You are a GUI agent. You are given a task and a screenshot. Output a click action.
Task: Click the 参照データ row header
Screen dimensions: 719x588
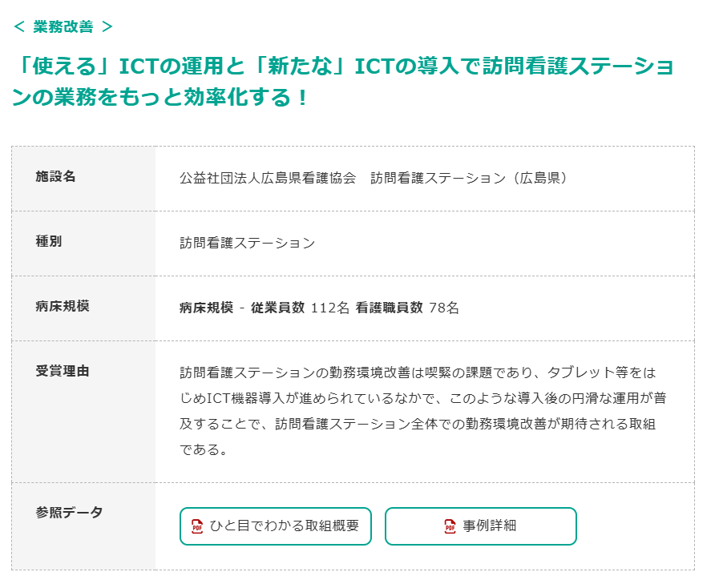pos(70,513)
